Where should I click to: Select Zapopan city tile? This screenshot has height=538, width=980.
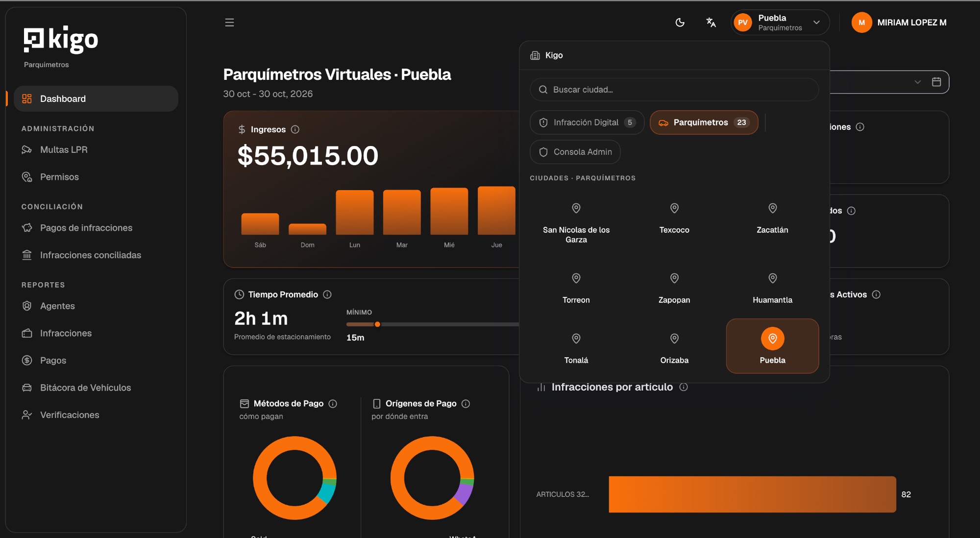coord(674,289)
